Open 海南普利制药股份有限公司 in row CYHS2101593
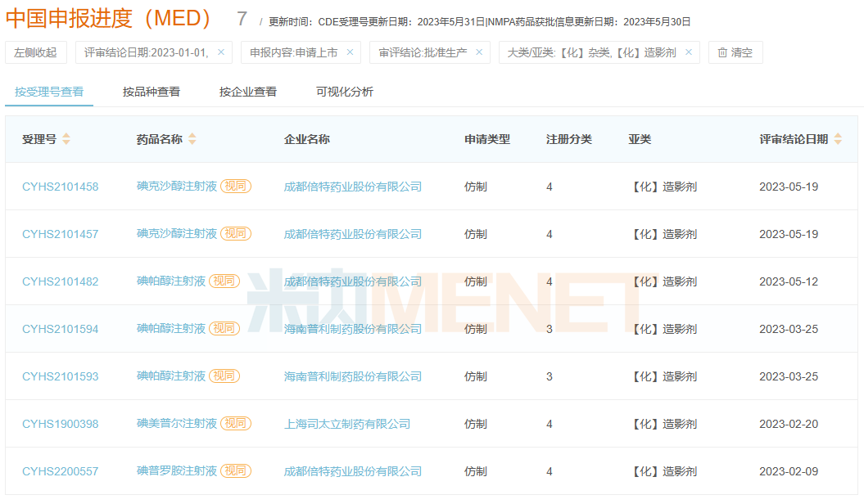The image size is (864, 504). tap(353, 376)
